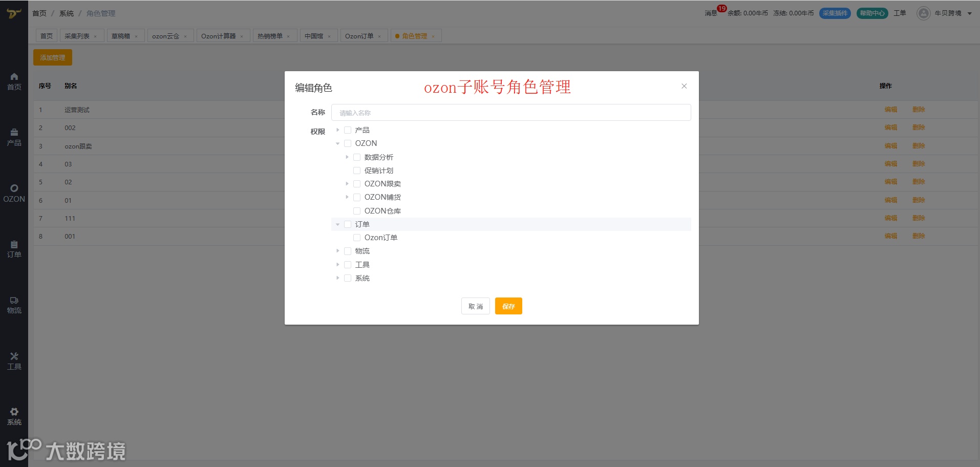This screenshot has width=980, height=467.
Task: Check the OZON铺货 permission checkbox
Action: click(357, 197)
